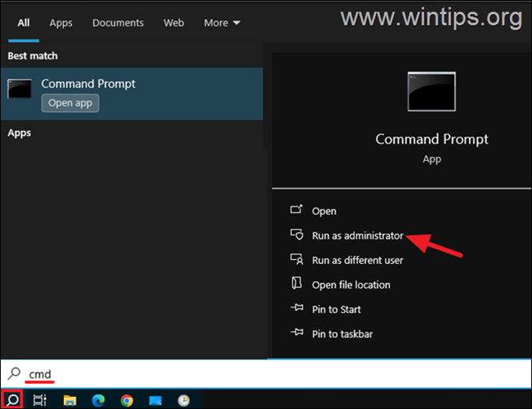The image size is (532, 409).
Task: Choose Open in the actions list
Action: click(324, 211)
